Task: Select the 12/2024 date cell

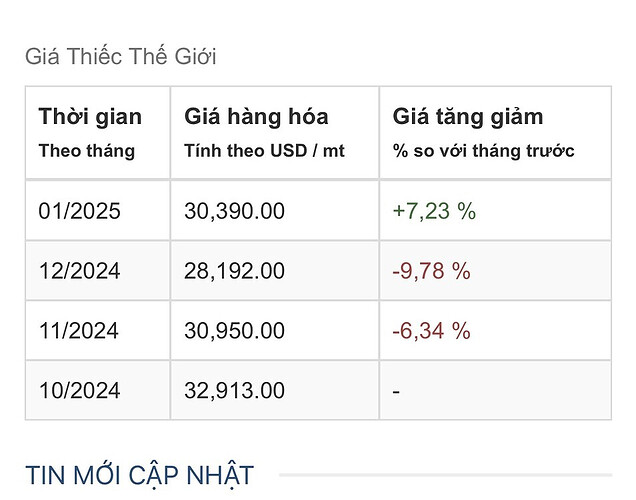Action: click(x=79, y=270)
